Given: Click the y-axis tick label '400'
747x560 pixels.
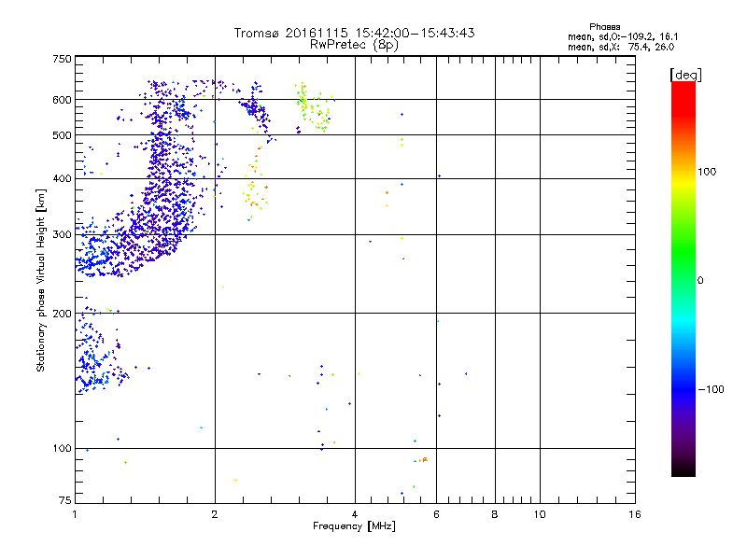Looking at the screenshot, I should tap(62, 179).
